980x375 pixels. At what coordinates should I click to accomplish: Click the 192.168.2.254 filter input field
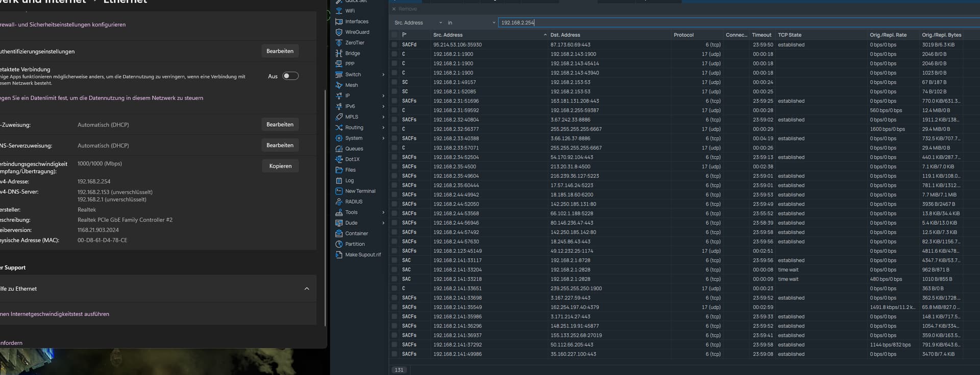pos(739,22)
